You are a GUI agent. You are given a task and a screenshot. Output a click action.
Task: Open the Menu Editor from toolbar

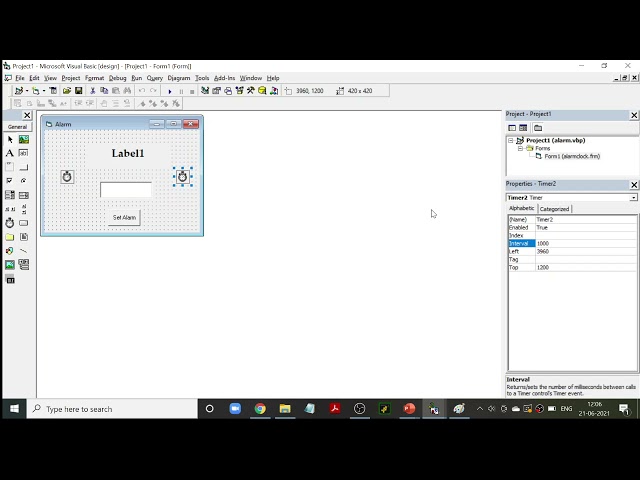(53, 91)
